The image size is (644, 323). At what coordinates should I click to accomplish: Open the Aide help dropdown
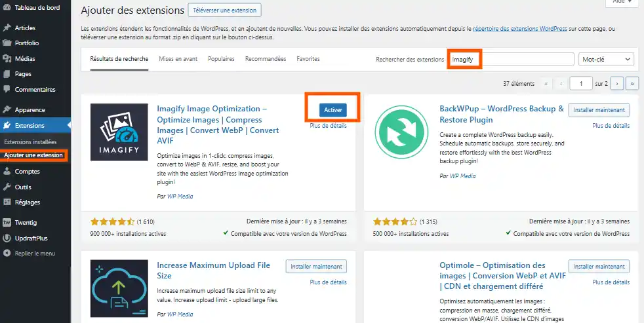(x=622, y=2)
